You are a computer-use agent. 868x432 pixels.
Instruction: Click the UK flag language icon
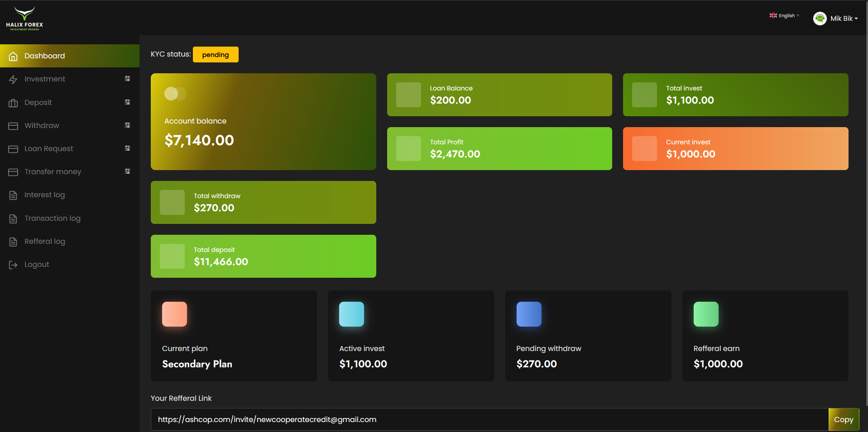773,15
